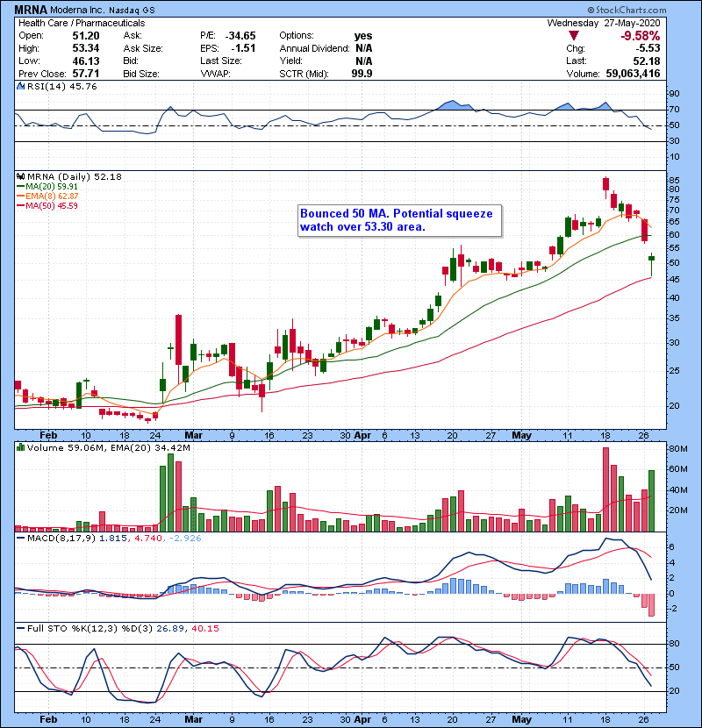Screen dimensions: 702x728
Task: Click the SCTR (Mid) value 99.9
Action: coord(362,74)
